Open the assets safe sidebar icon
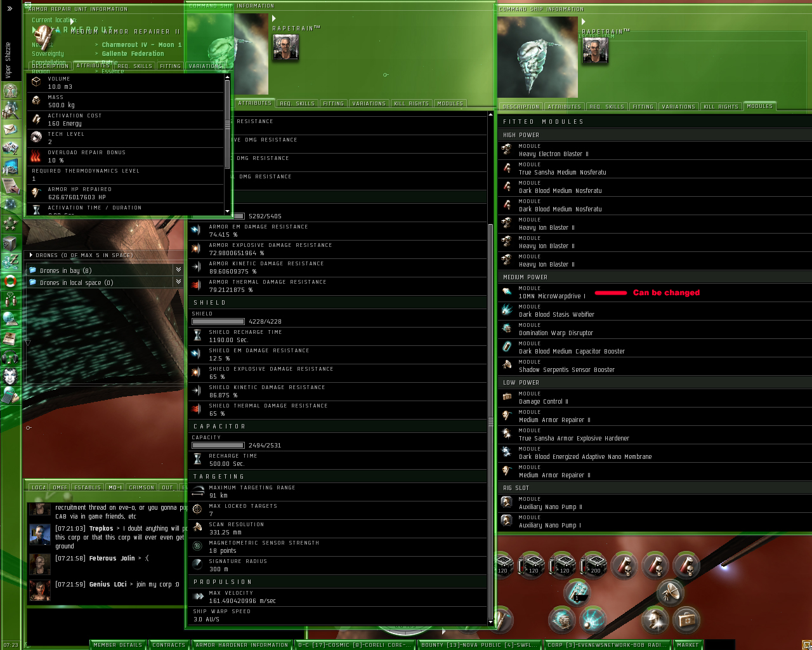 [x=10, y=242]
